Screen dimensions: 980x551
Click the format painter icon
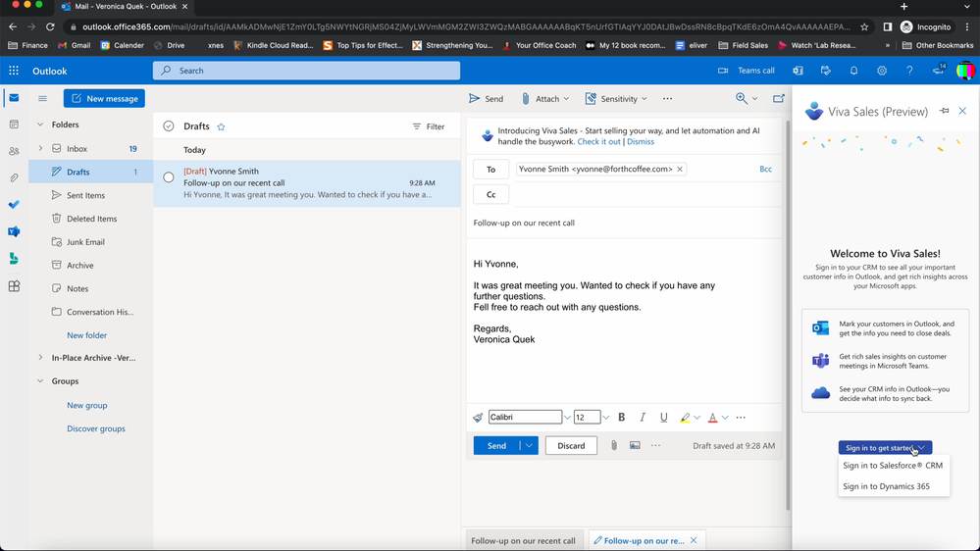[478, 418]
